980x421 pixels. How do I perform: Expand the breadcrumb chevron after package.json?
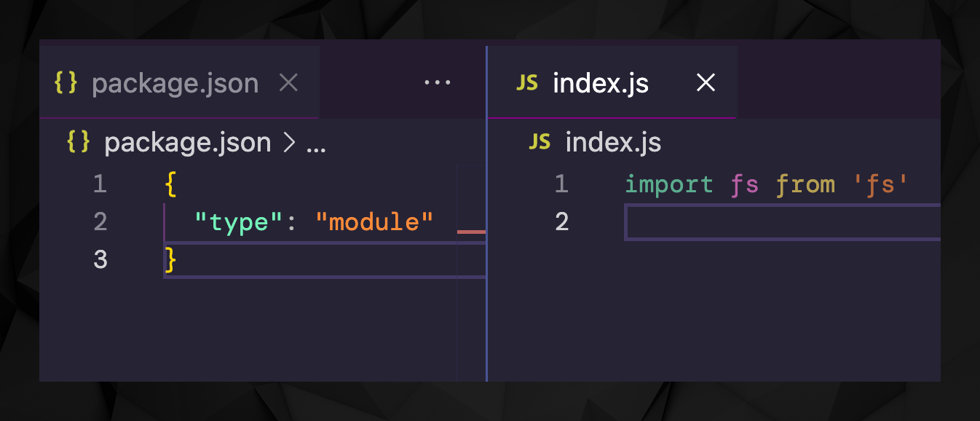pos(288,143)
